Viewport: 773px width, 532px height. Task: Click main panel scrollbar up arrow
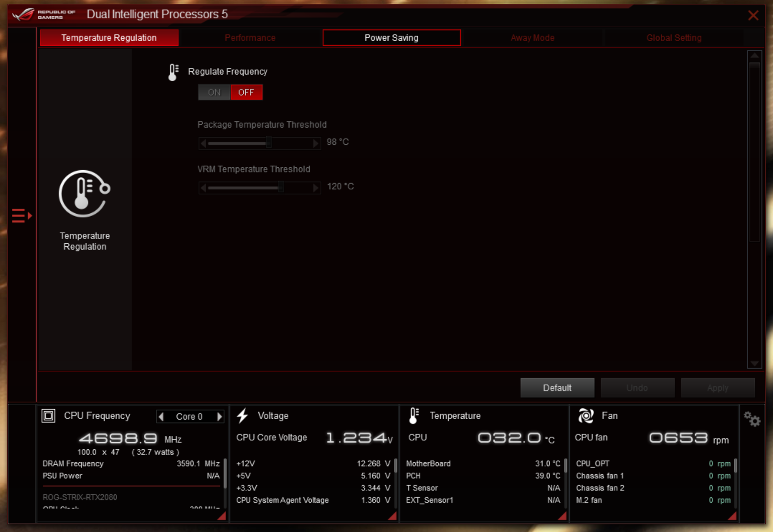click(754, 56)
